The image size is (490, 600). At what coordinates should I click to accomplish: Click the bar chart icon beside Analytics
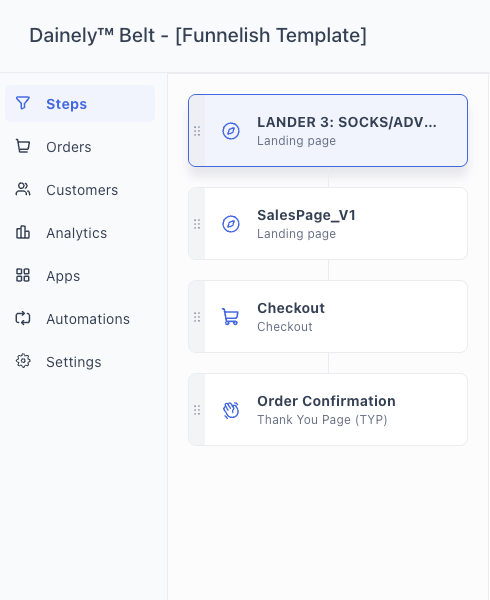point(23,232)
